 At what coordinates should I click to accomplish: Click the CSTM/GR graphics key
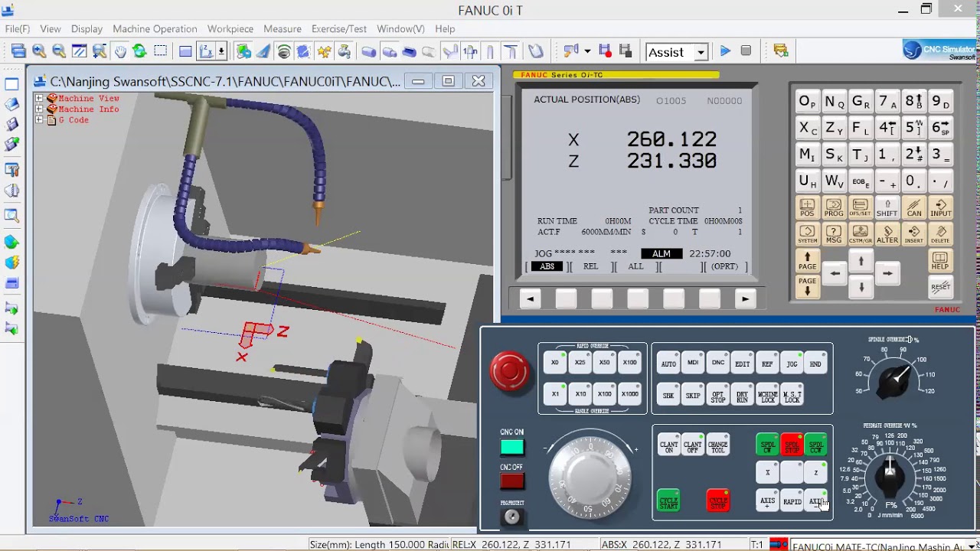coord(861,234)
